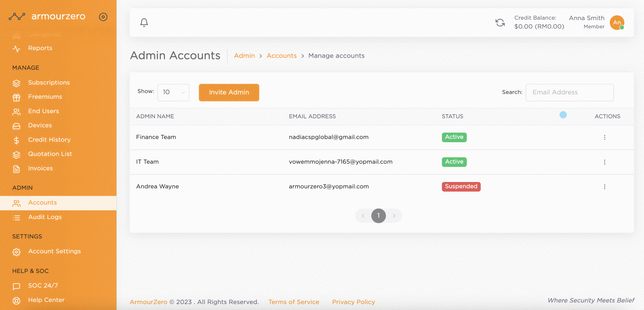The image size is (644, 310).
Task: Open Terms of Service link
Action: click(x=294, y=302)
